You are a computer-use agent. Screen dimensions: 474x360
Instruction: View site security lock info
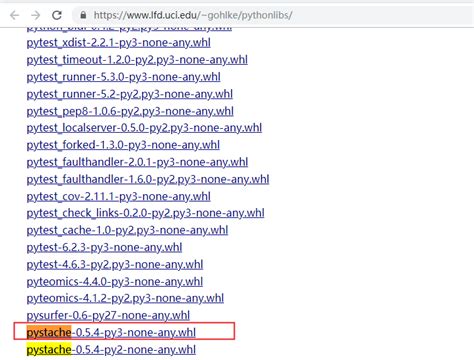pos(83,15)
